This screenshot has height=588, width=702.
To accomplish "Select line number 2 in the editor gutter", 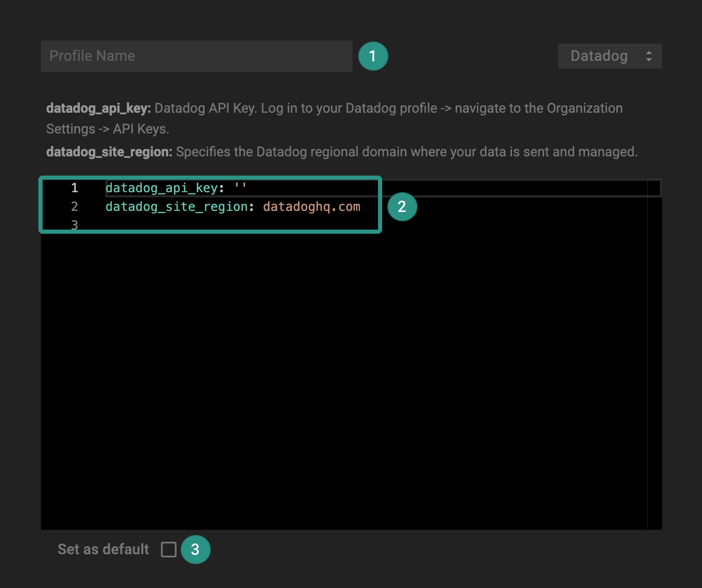I will [x=74, y=207].
